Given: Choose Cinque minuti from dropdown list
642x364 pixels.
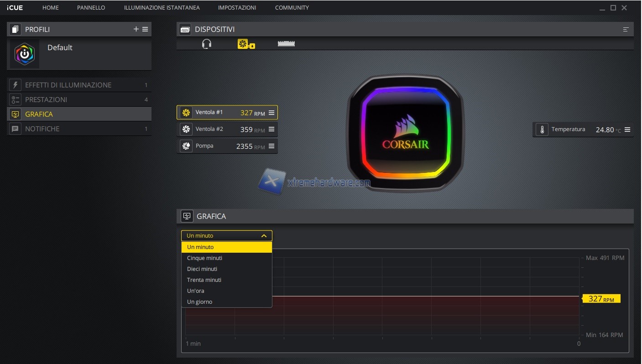Looking at the screenshot, I should [205, 258].
